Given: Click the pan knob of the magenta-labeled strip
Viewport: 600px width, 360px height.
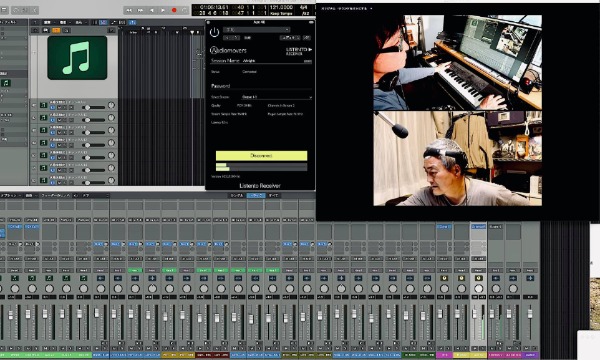Looking at the screenshot, I should (444, 288).
